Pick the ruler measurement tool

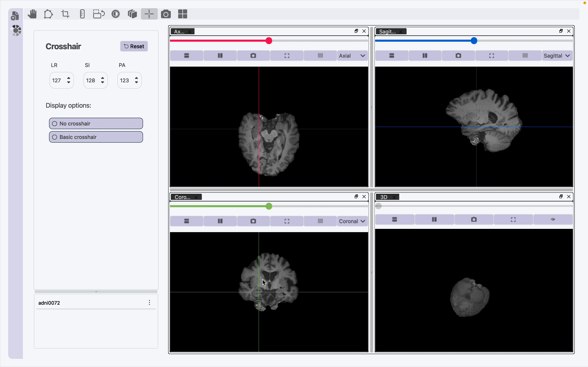tap(82, 14)
